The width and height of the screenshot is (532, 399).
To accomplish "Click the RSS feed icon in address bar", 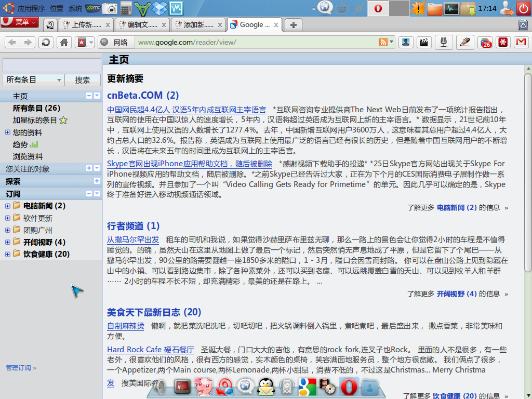I will pyautogui.click(x=383, y=43).
